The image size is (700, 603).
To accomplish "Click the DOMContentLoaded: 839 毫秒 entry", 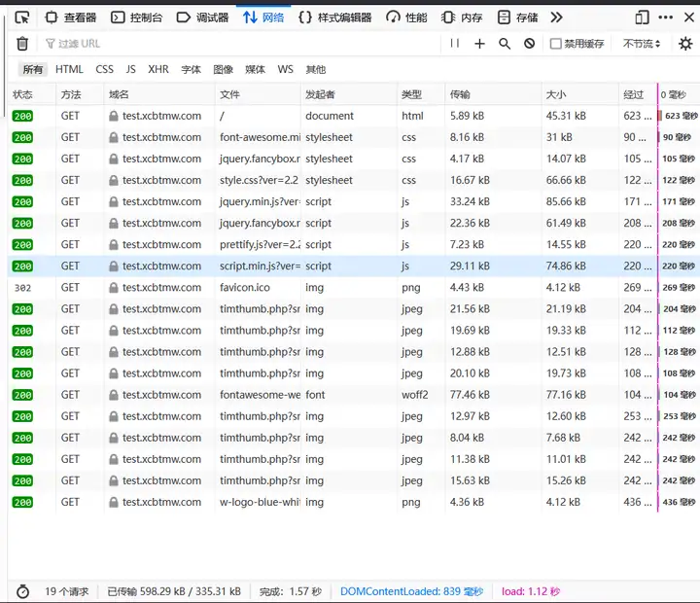I will [411, 591].
